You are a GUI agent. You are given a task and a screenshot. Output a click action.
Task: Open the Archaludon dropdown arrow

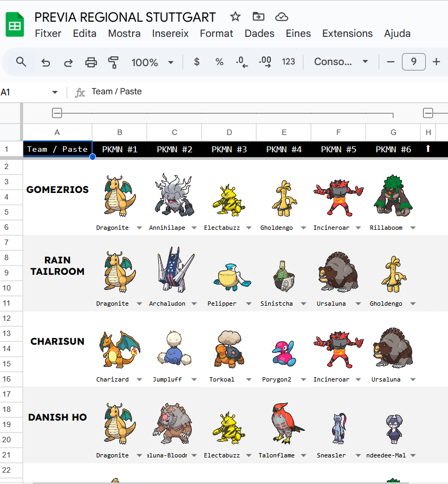pyautogui.click(x=194, y=304)
